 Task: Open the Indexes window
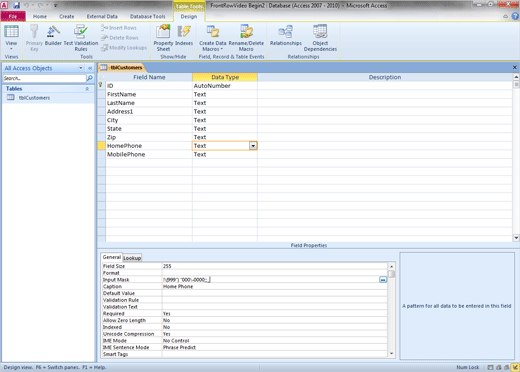coord(184,35)
